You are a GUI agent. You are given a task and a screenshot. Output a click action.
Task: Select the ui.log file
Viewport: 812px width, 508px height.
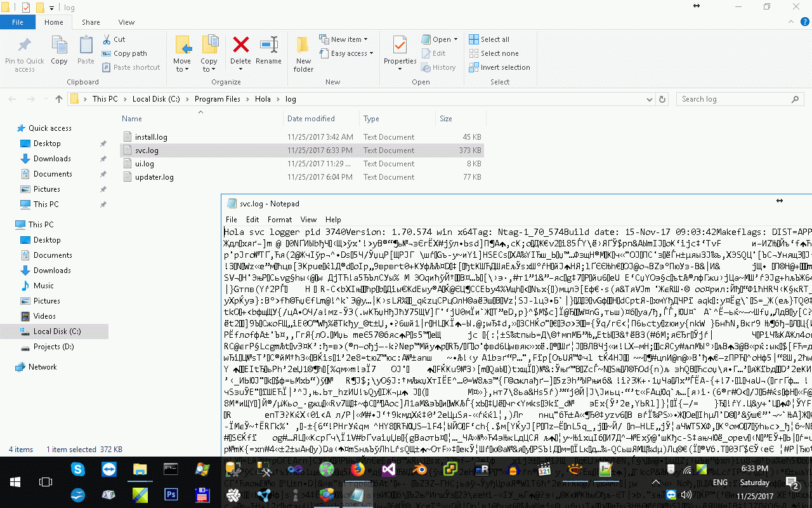click(301, 164)
